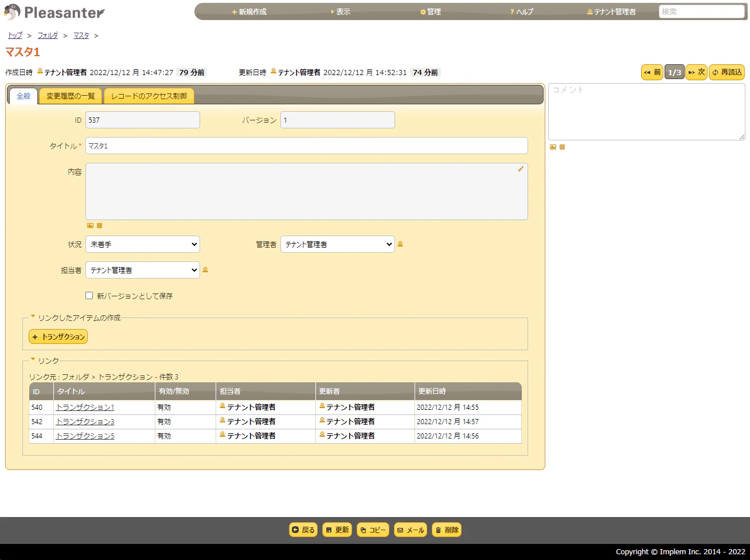Viewport: 750px width, 560px height.
Task: Open the 管理 menu
Action: [x=431, y=11]
